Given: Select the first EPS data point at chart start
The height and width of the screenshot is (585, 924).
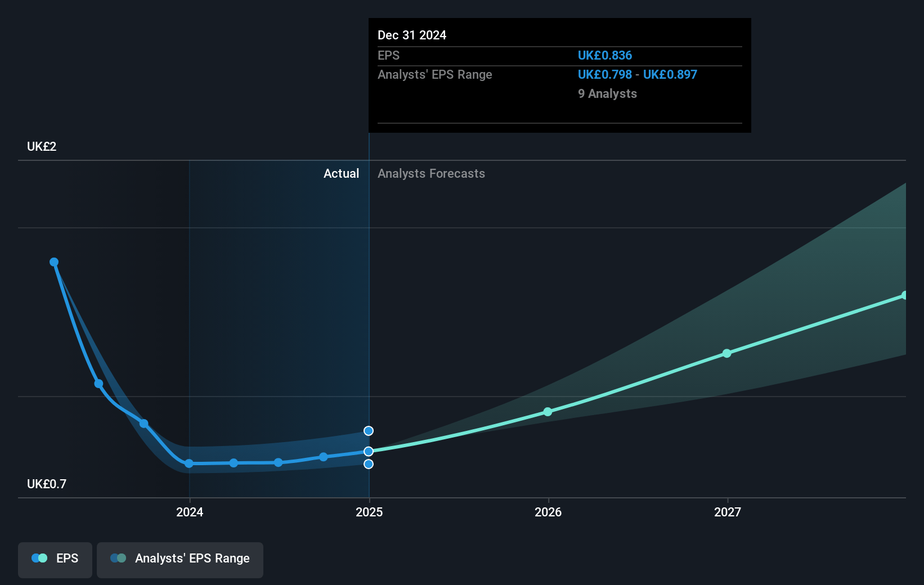Looking at the screenshot, I should coord(54,262).
